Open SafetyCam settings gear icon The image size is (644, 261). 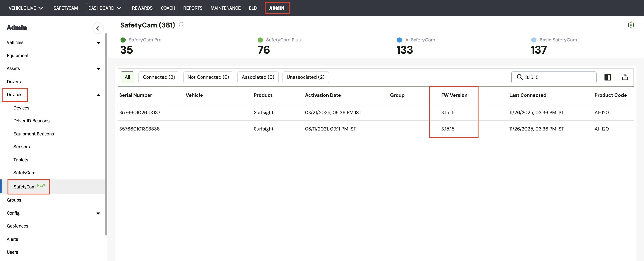(x=630, y=25)
